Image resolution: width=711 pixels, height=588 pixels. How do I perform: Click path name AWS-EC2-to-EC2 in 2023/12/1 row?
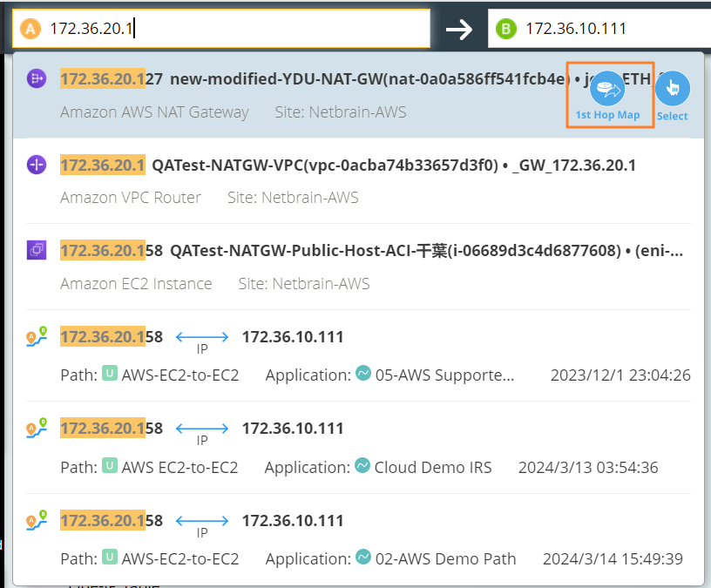click(x=180, y=375)
